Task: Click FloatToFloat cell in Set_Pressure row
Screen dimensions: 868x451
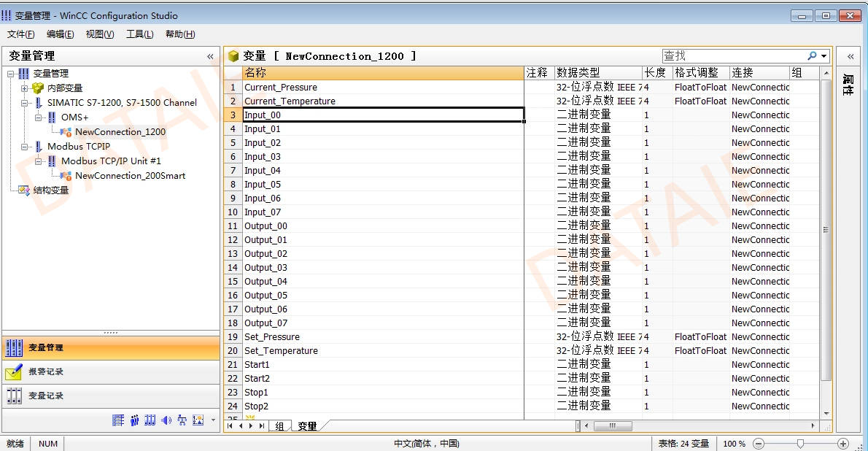Action: [x=701, y=337]
